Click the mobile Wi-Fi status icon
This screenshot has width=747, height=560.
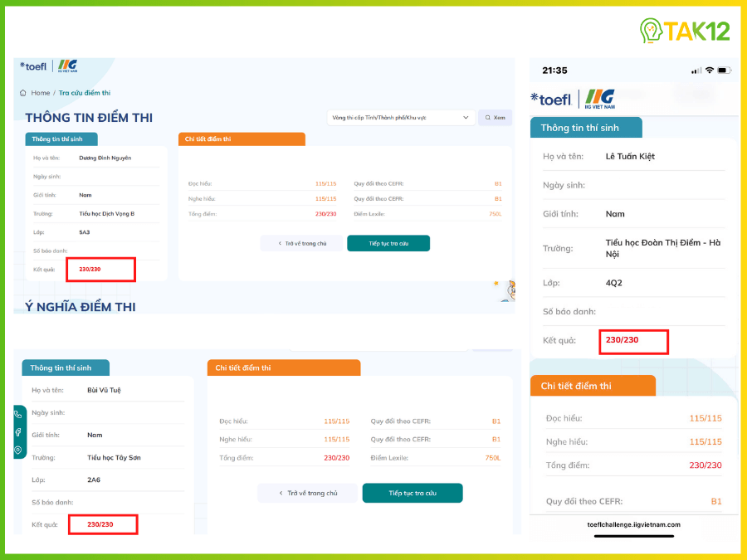click(710, 71)
